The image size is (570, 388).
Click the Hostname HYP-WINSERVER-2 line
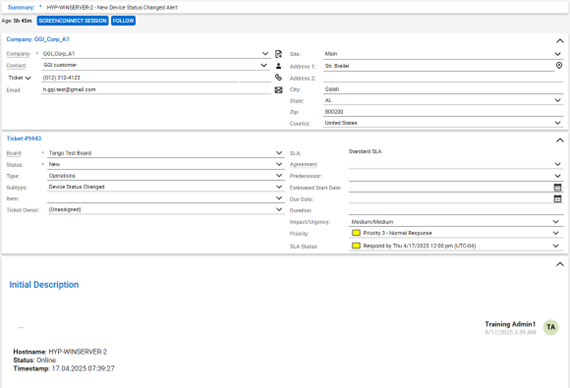click(x=60, y=352)
